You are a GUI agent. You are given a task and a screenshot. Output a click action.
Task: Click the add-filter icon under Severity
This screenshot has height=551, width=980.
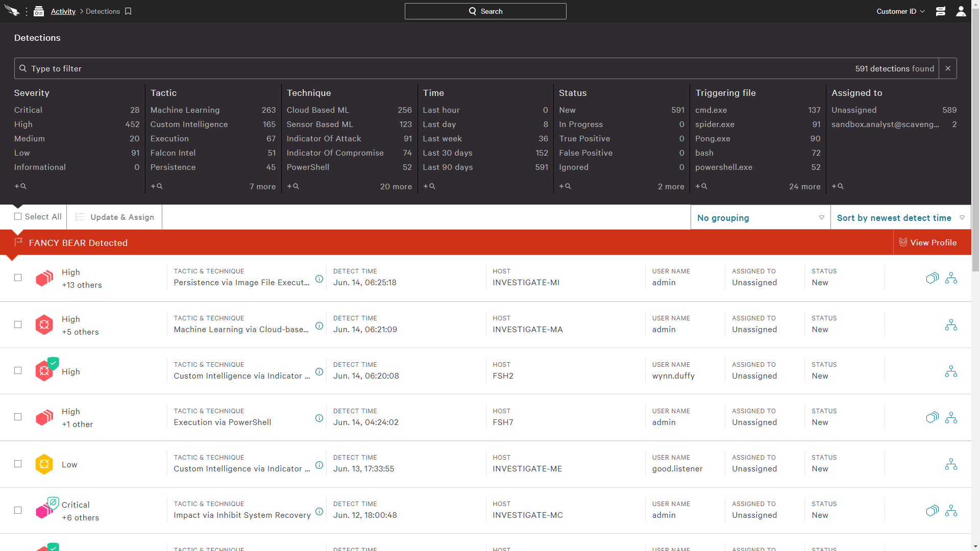(20, 186)
